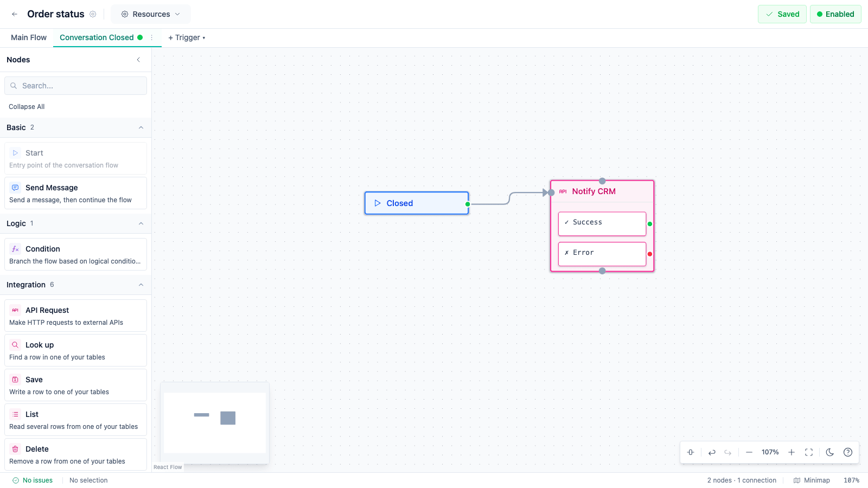Open the Resources dropdown
Image resolution: width=868 pixels, height=488 pixels.
[151, 14]
